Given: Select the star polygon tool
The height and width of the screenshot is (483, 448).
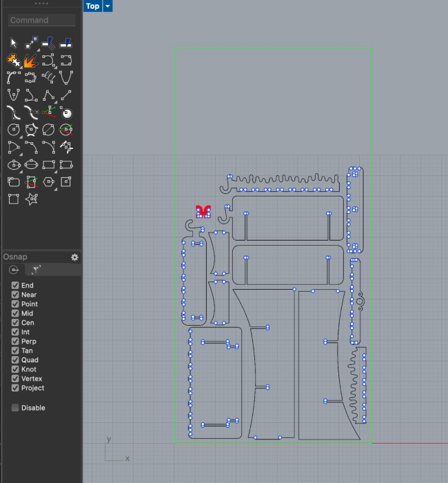Looking at the screenshot, I should (31, 199).
